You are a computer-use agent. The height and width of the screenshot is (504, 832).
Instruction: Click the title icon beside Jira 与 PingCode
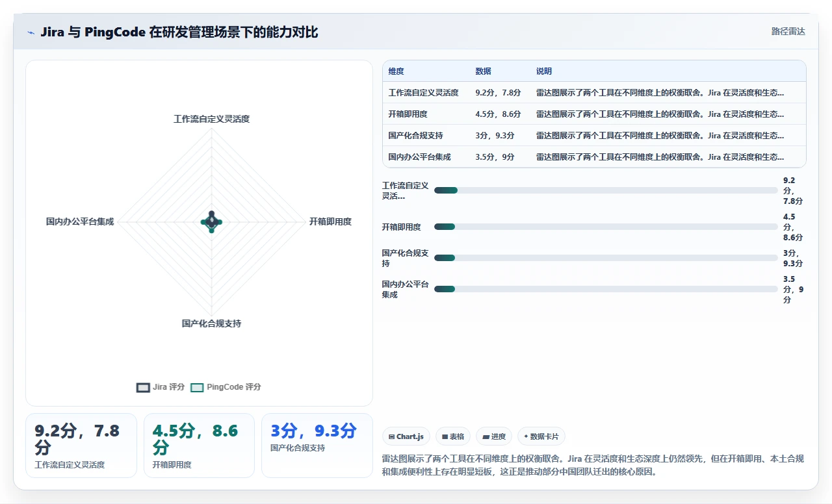pyautogui.click(x=31, y=32)
